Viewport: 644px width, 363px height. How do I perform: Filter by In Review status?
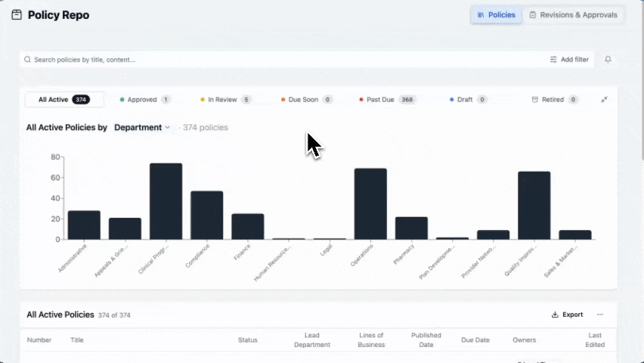[x=225, y=100]
